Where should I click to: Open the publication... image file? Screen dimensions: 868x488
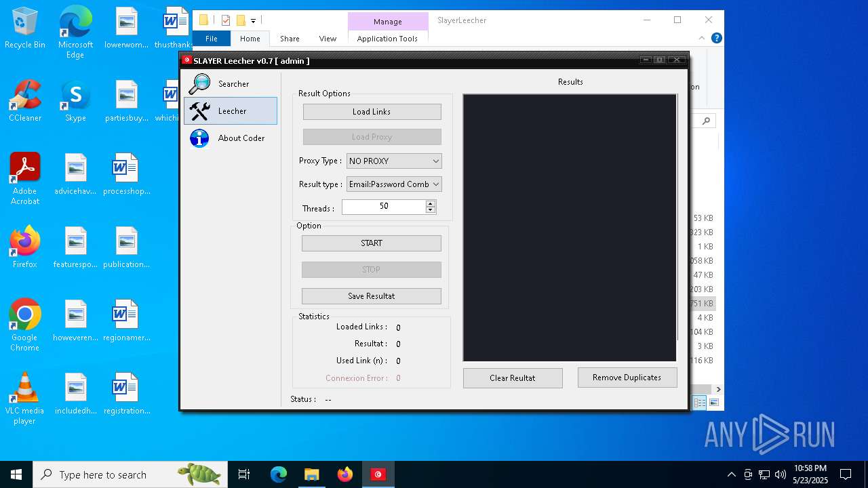126,247
